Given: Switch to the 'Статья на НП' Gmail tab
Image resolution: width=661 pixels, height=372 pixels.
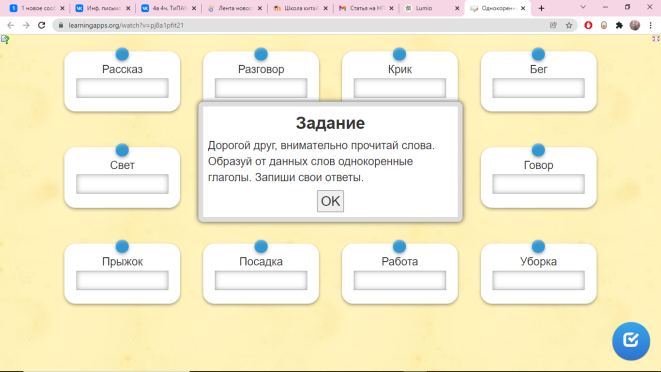Looking at the screenshot, I should pyautogui.click(x=366, y=8).
